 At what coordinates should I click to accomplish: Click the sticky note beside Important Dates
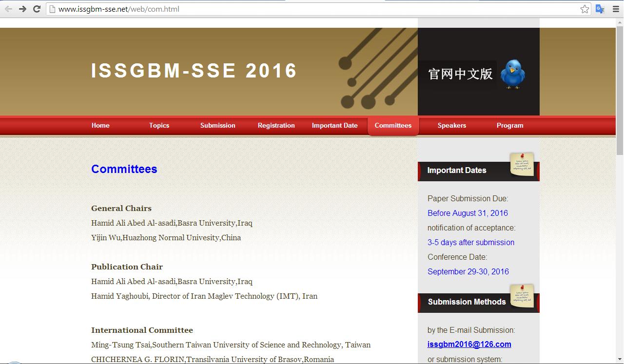pos(522,164)
